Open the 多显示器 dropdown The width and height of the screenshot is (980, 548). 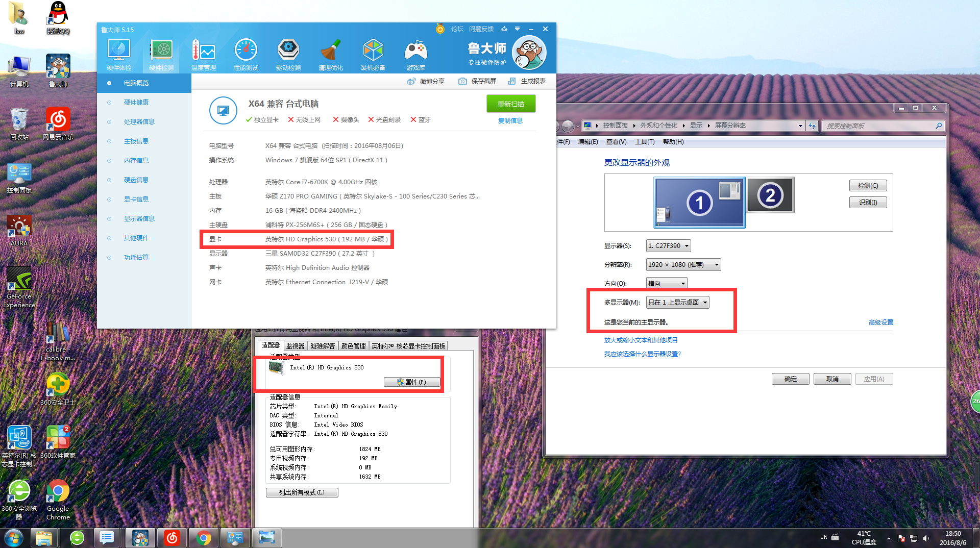(677, 303)
